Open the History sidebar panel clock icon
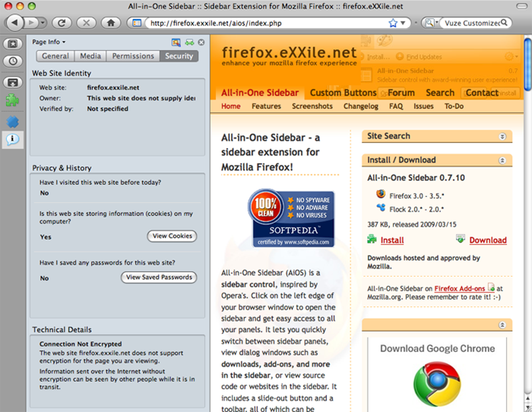 pyautogui.click(x=13, y=61)
